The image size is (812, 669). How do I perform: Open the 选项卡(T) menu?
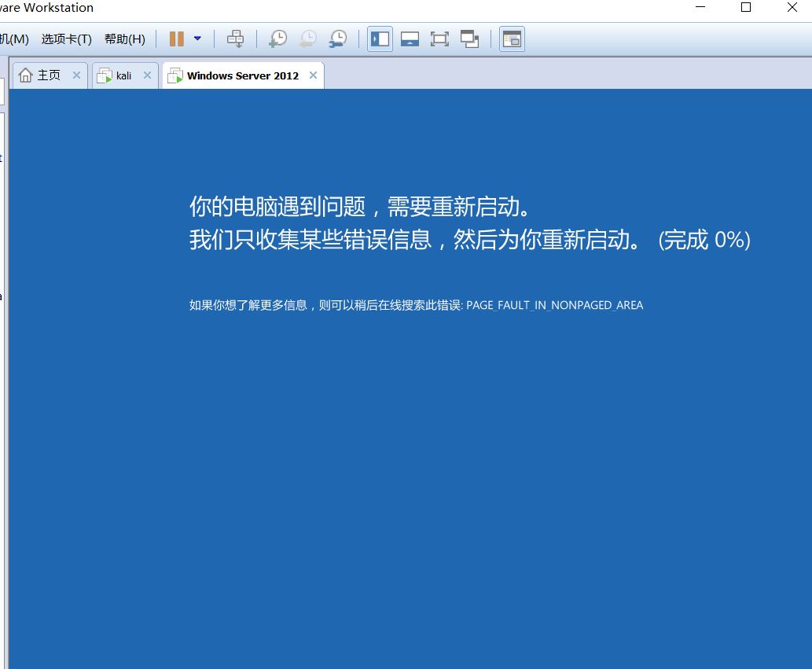point(66,39)
